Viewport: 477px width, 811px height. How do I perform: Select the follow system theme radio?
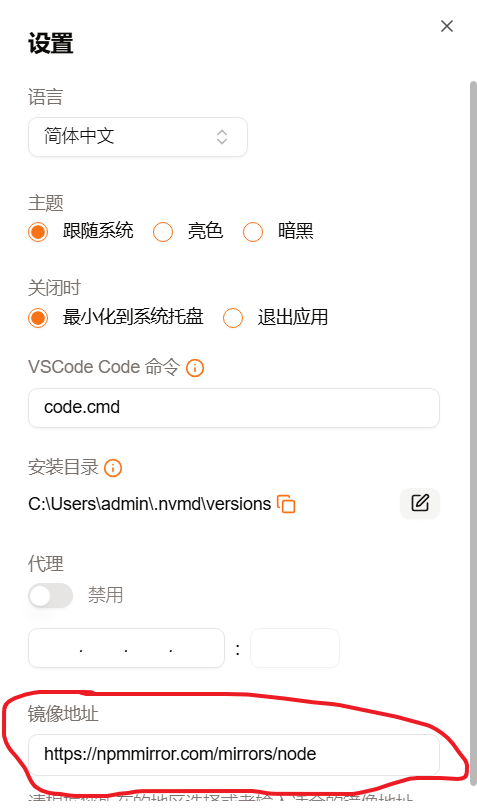38,232
